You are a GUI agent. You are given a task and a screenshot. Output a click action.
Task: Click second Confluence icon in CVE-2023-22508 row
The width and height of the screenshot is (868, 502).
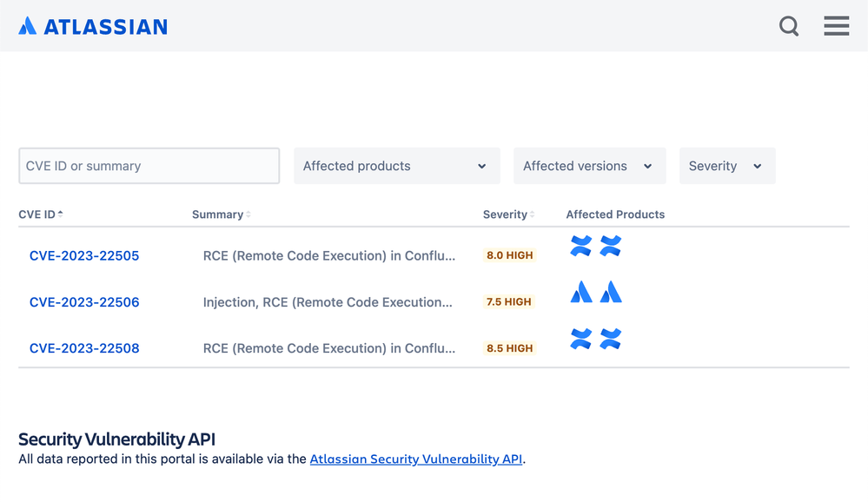coord(611,339)
